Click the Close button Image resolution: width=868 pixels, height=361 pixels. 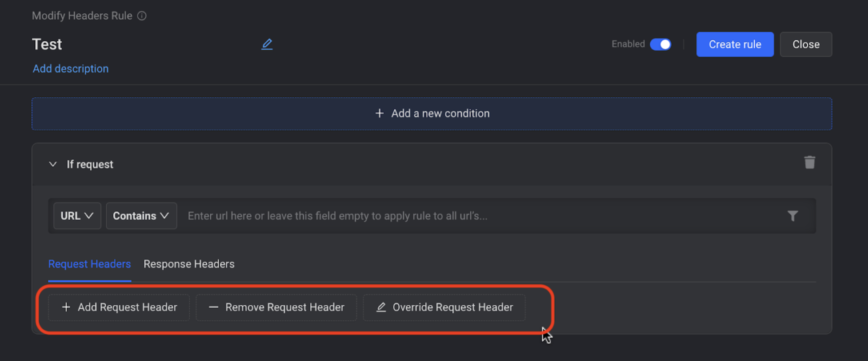[806, 44]
